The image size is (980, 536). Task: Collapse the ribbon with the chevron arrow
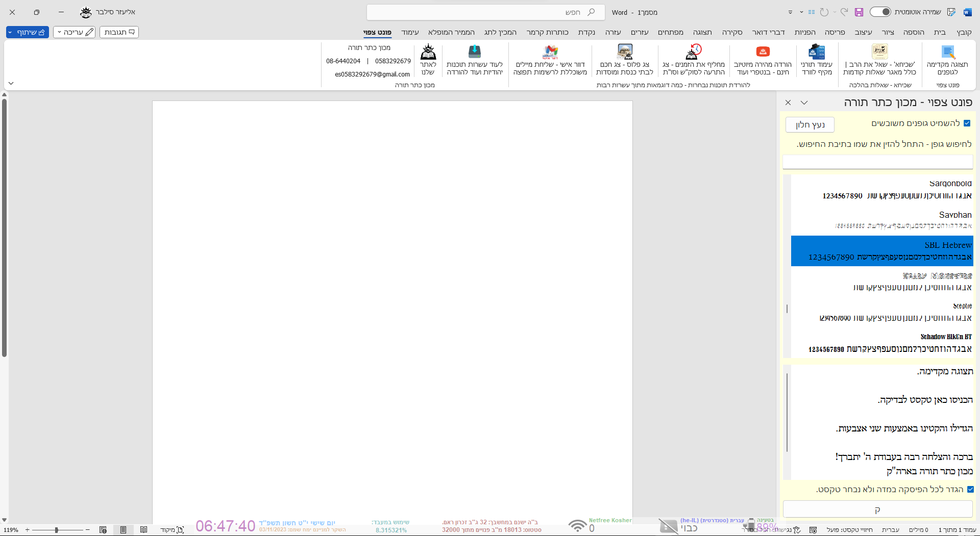tap(11, 83)
